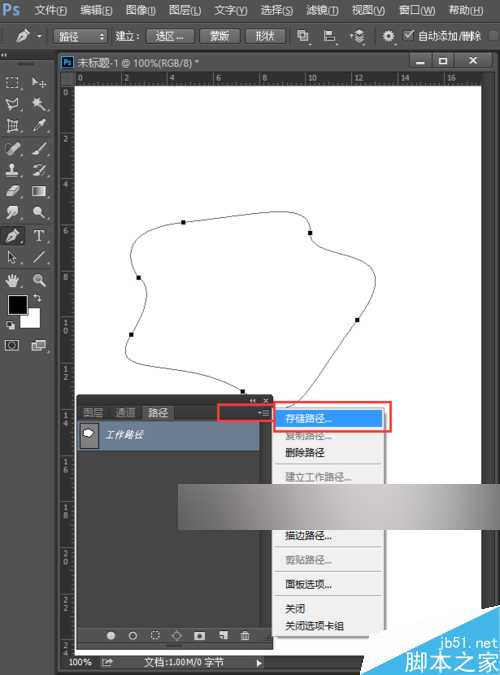Click the 选区 button
This screenshot has height=675, width=500.
(x=170, y=36)
